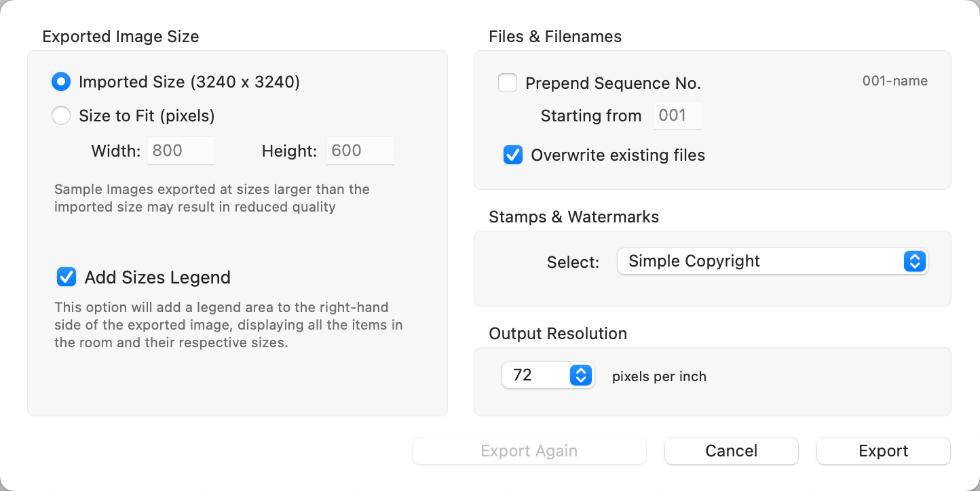Click the pixels per inch label

[659, 376]
